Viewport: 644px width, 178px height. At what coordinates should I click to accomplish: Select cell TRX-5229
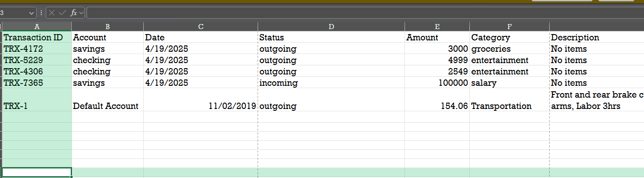click(37, 60)
